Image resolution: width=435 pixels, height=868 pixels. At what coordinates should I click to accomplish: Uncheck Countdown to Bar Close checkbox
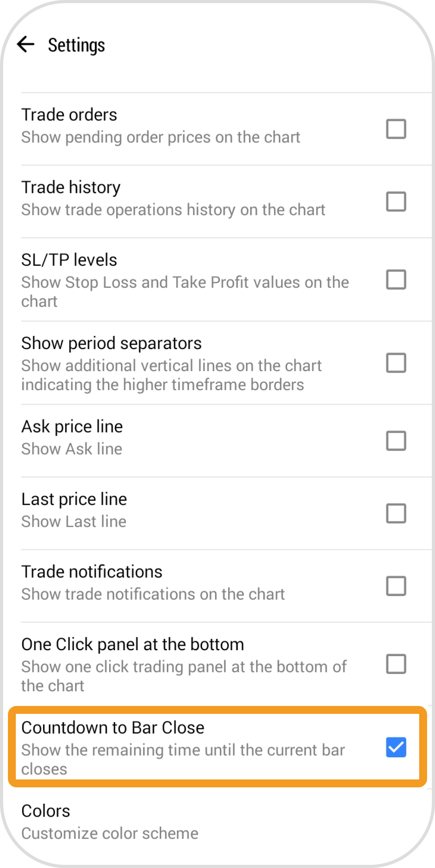[396, 747]
